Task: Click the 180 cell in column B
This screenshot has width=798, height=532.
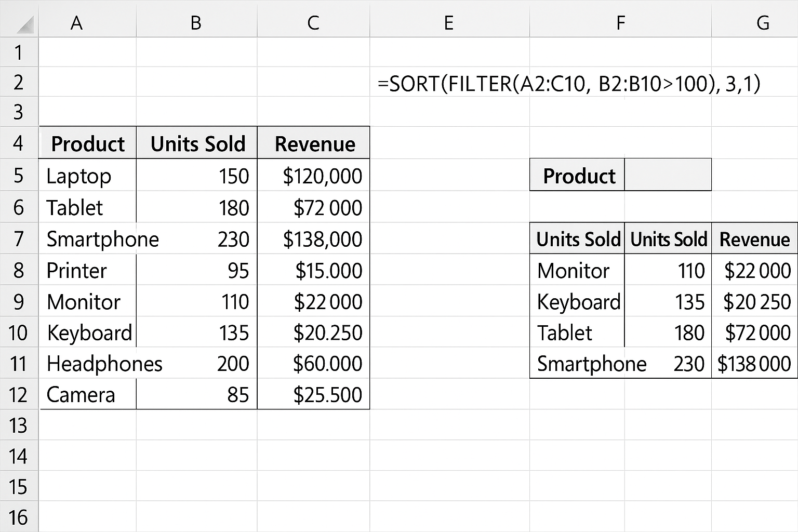Action: click(196, 207)
